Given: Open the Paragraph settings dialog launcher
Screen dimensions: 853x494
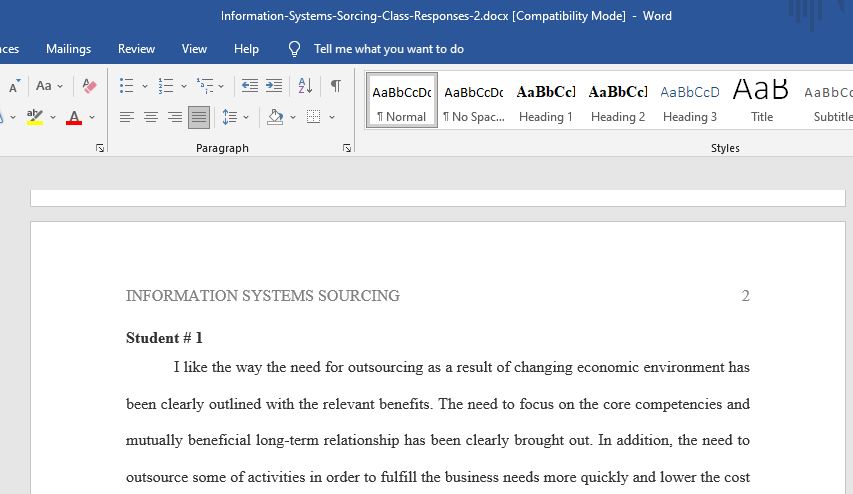Looking at the screenshot, I should click(x=347, y=148).
